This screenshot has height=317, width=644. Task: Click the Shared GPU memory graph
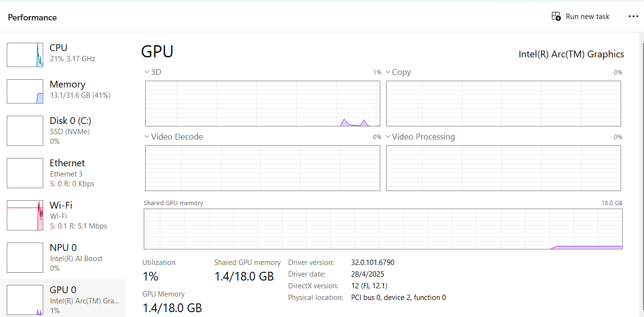click(383, 229)
